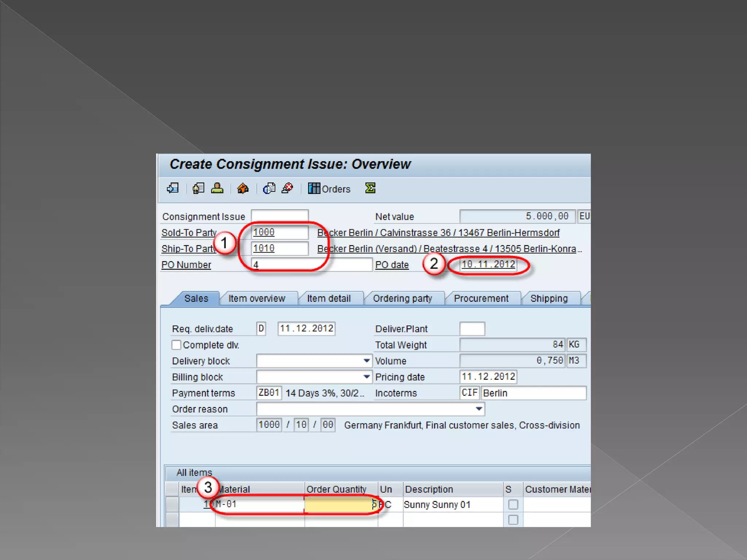Open header output preview icon with person and page
Screen dimensions: 747x560
tap(198, 188)
